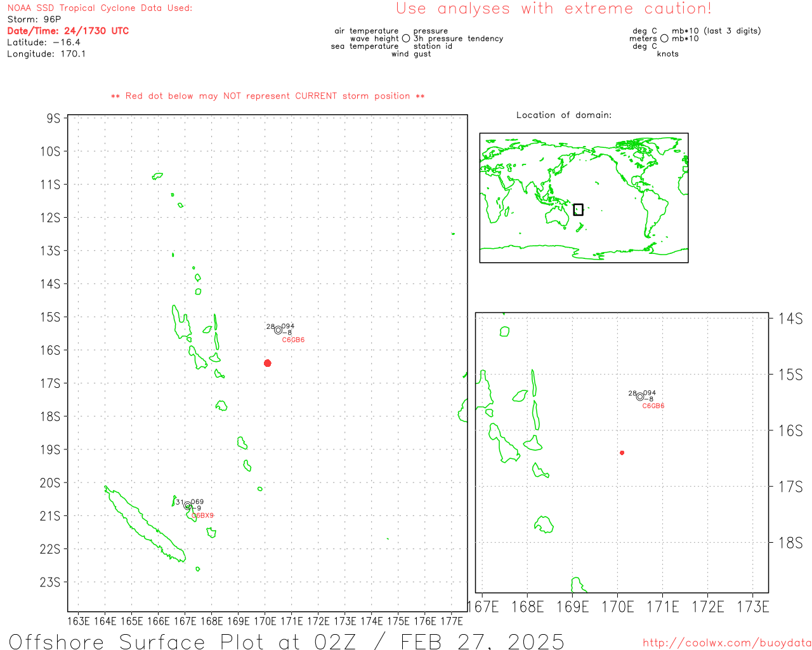Image resolution: width=812 pixels, height=650 pixels.
Task: Click the red storm position dot on the main map
Action: click(x=268, y=363)
